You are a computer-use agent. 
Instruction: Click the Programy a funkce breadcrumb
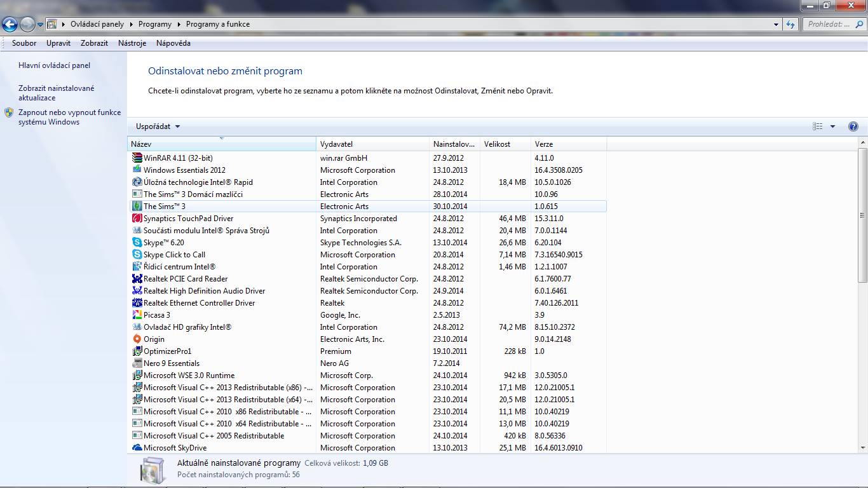click(x=218, y=24)
